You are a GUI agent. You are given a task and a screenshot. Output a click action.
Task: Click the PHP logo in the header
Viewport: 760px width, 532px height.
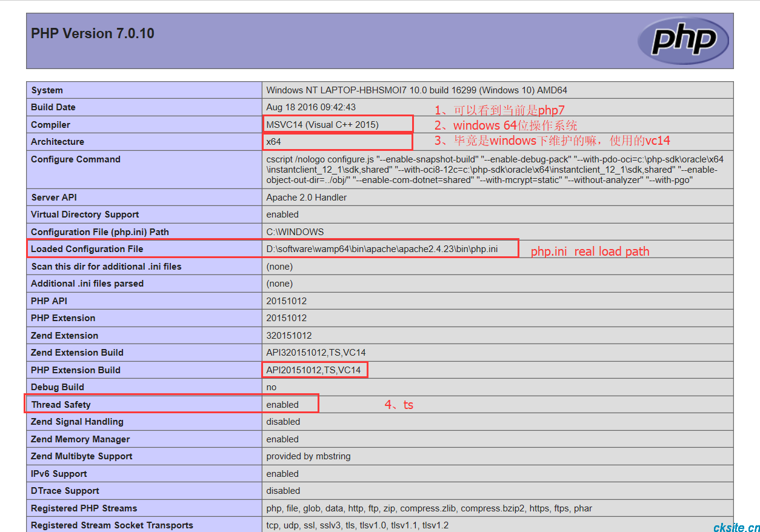(x=683, y=41)
